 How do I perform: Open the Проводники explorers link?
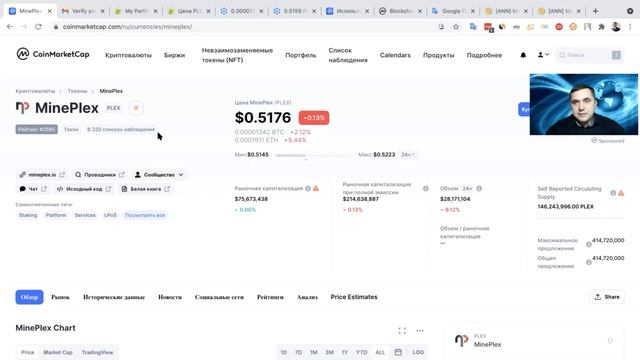100,175
